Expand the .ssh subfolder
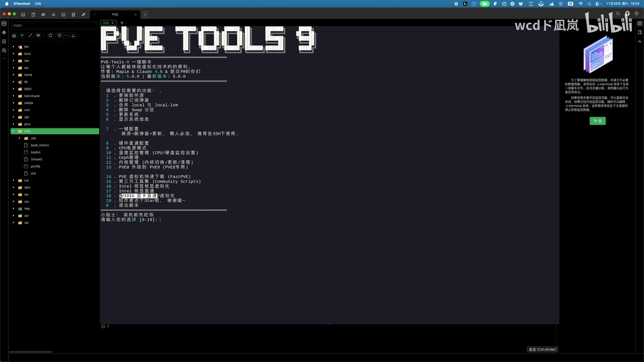The width and height of the screenshot is (644, 362). click(20, 138)
